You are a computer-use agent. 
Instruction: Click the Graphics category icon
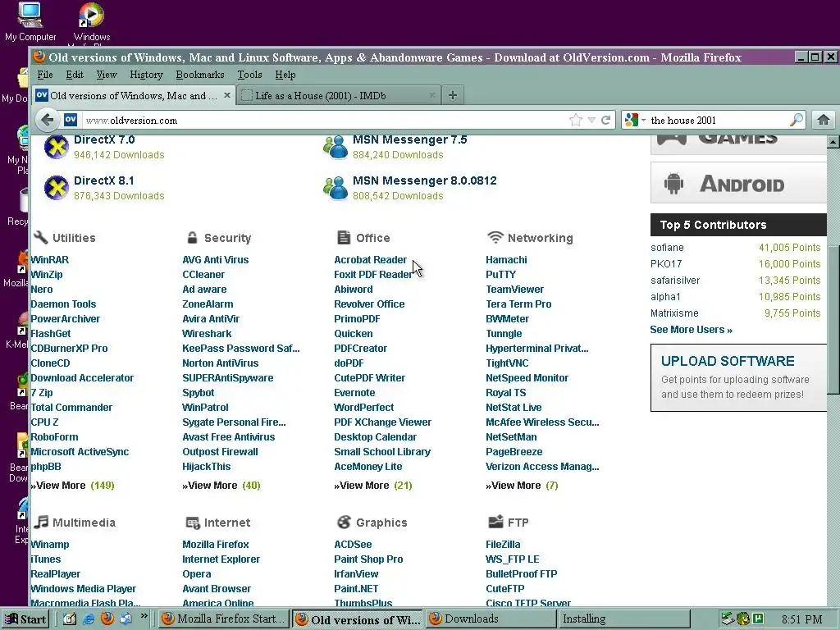click(x=344, y=522)
